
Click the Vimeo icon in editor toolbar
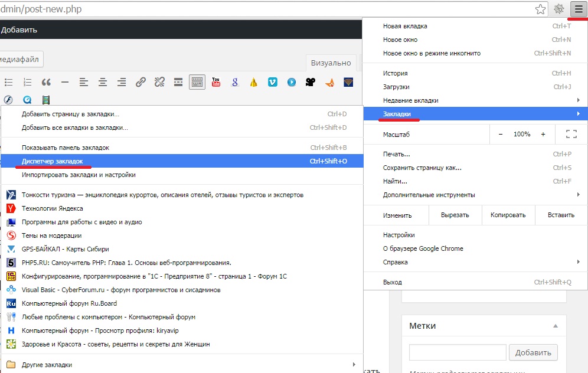point(272,82)
